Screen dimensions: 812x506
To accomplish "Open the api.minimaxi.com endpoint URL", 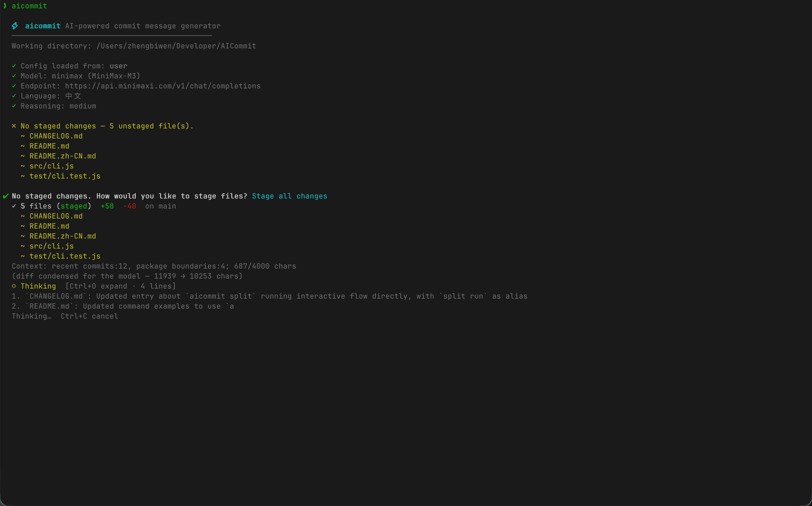I will (x=163, y=86).
